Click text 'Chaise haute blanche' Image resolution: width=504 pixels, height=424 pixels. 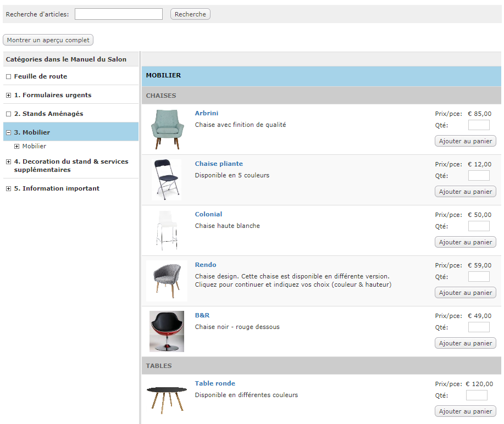click(x=227, y=226)
